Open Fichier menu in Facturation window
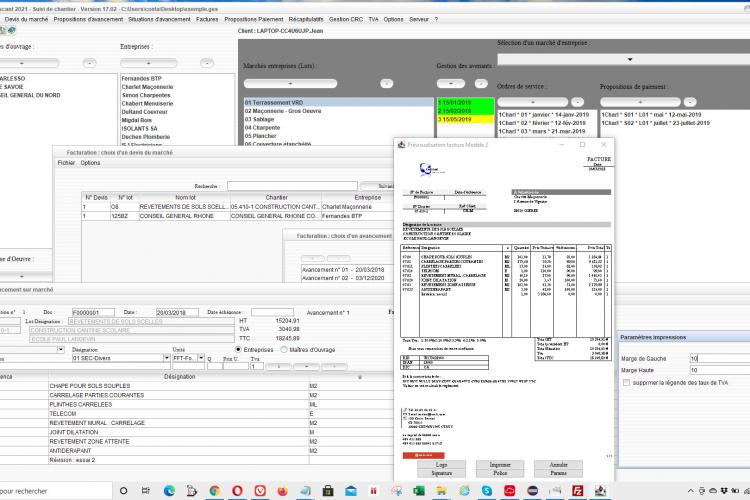 pos(66,163)
